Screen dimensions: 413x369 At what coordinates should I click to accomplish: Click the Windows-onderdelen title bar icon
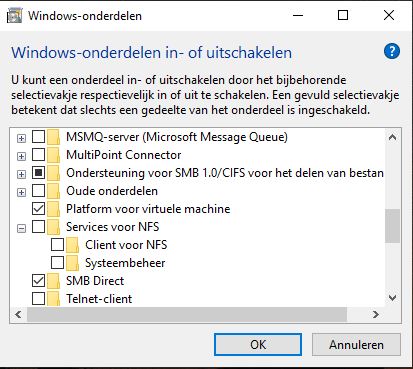pos(15,15)
